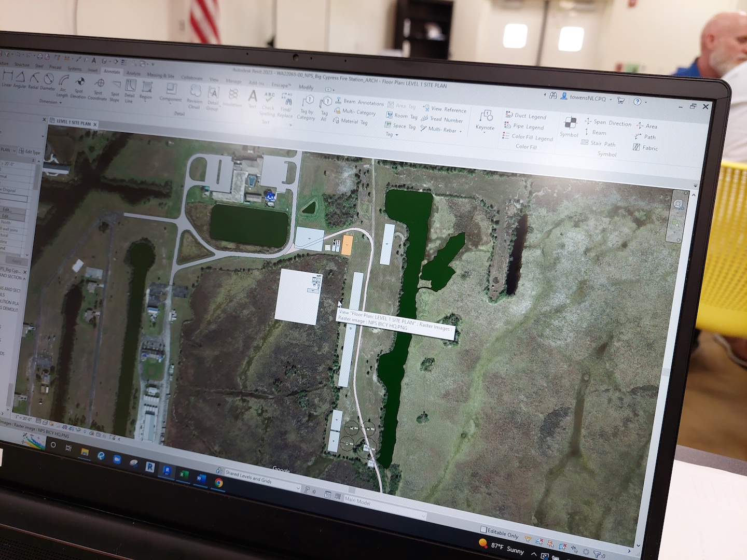The height and width of the screenshot is (560, 747).
Task: Place a Spot Elevation
Action: coord(78,88)
